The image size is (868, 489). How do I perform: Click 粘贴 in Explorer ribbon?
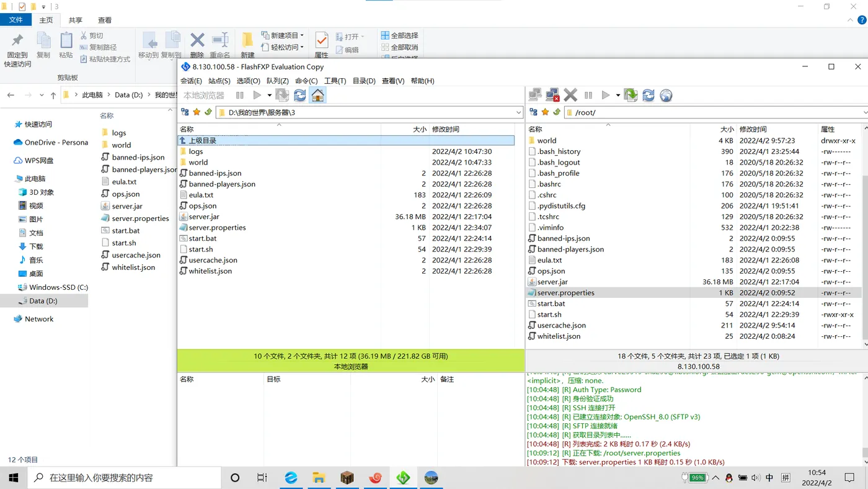(x=66, y=46)
